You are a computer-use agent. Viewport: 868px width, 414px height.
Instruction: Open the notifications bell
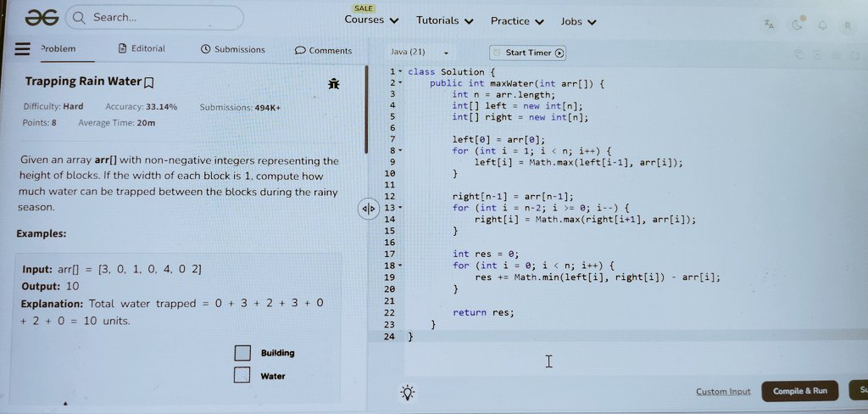822,25
